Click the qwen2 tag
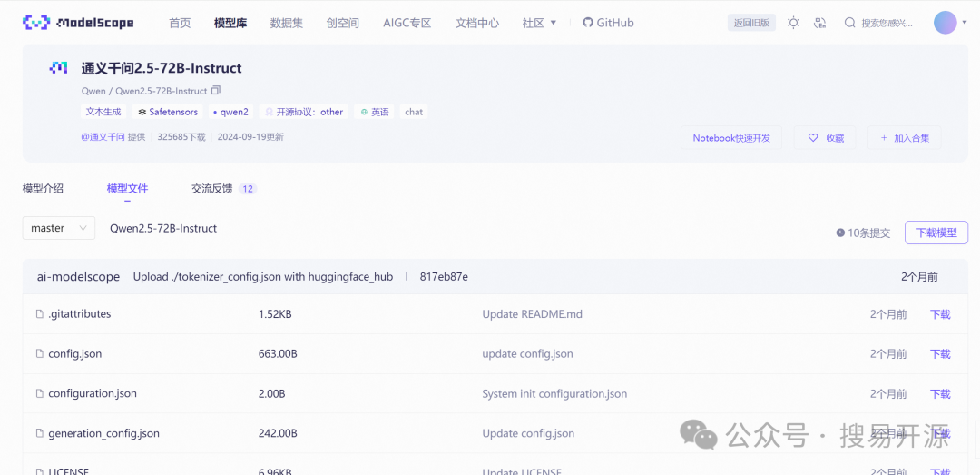The width and height of the screenshot is (980, 475). (x=230, y=112)
